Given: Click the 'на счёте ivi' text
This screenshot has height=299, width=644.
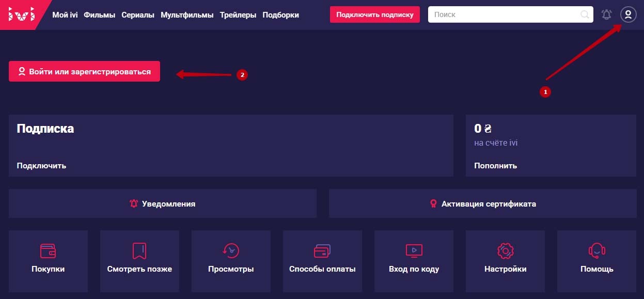Looking at the screenshot, I should (496, 143).
